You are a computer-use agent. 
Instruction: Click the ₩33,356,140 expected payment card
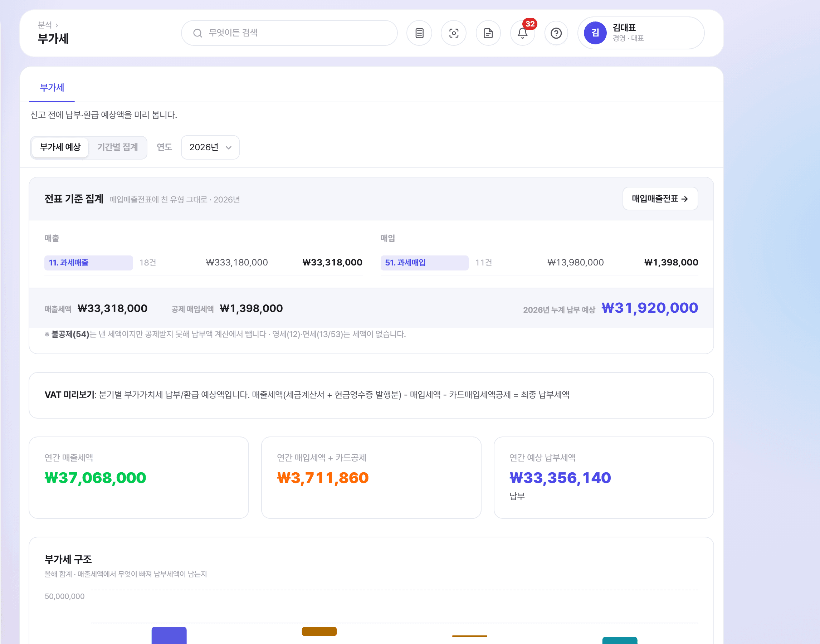(604, 477)
